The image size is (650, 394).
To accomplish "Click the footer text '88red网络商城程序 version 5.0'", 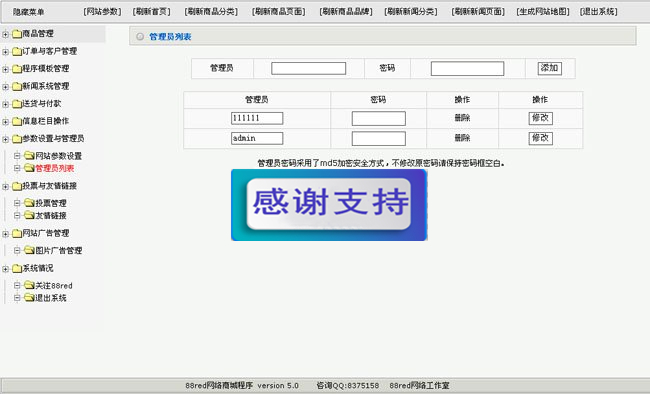I will point(242,386).
